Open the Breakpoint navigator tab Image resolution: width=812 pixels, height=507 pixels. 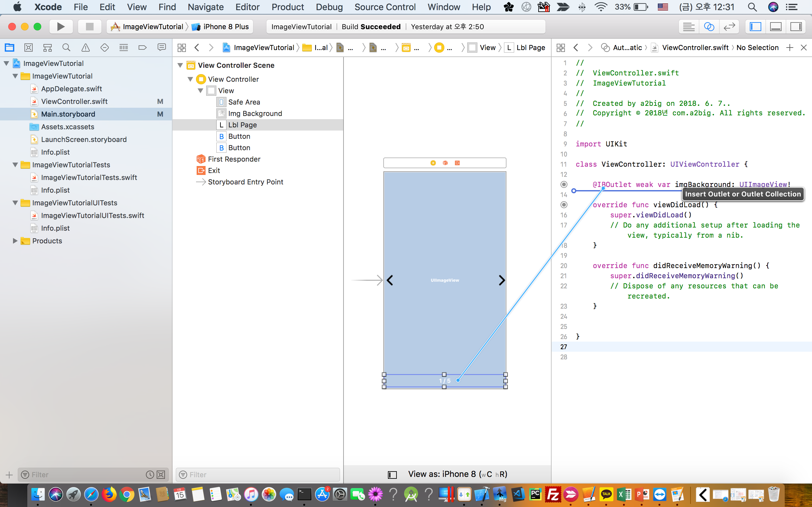click(x=143, y=48)
